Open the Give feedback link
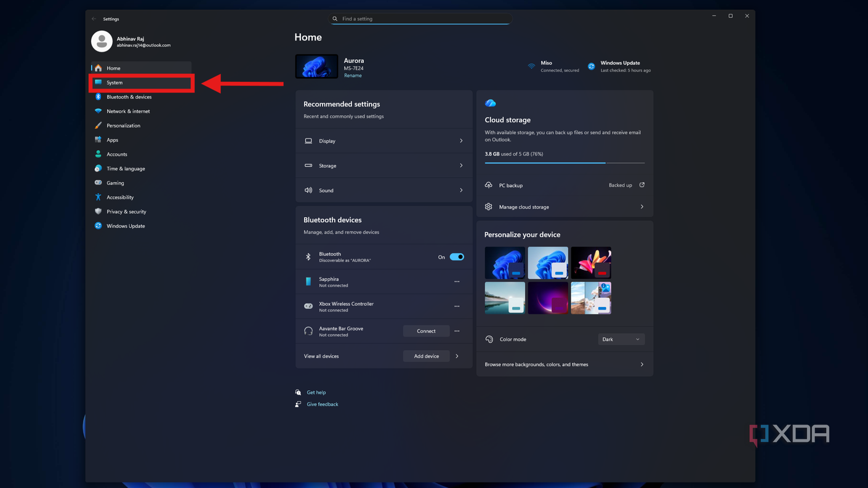This screenshot has width=868, height=488. [323, 404]
